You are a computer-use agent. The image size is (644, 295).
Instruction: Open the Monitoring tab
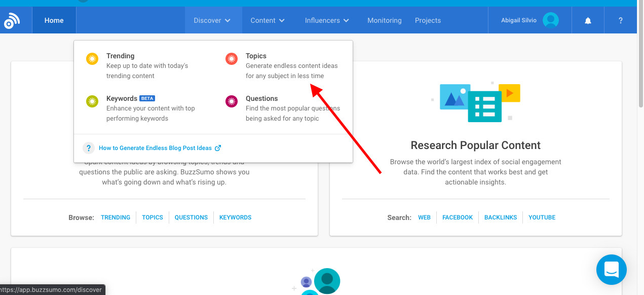(x=385, y=20)
